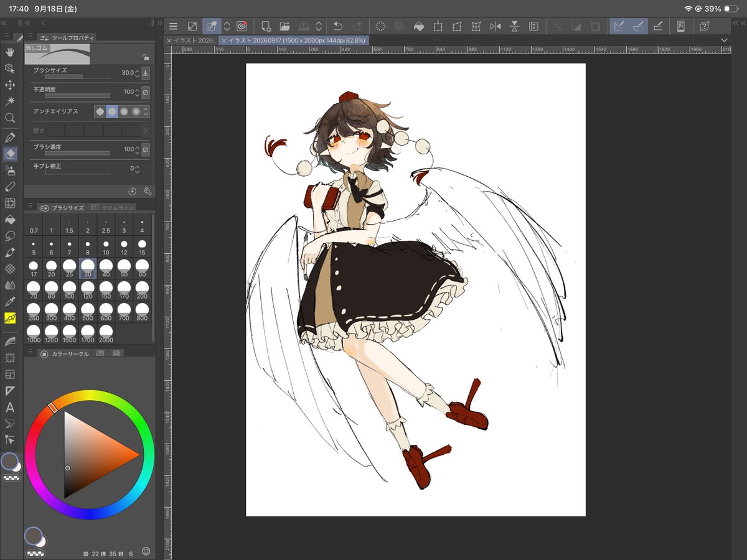Toggle brush size pen pressure button

tap(146, 73)
